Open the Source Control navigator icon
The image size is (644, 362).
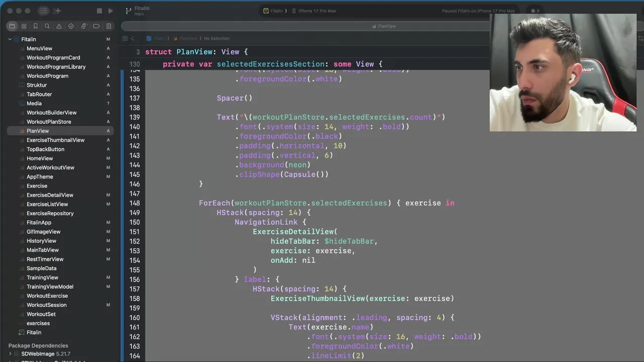(24, 26)
